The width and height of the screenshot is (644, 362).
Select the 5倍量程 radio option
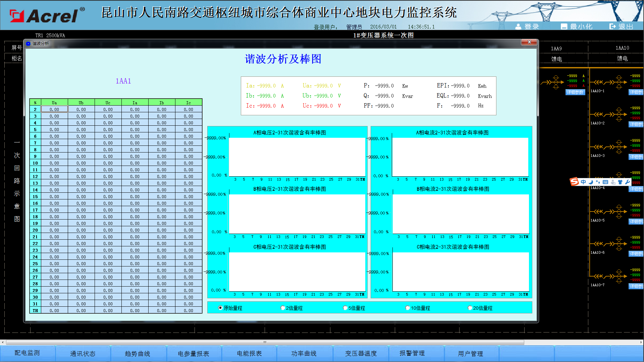click(x=345, y=308)
